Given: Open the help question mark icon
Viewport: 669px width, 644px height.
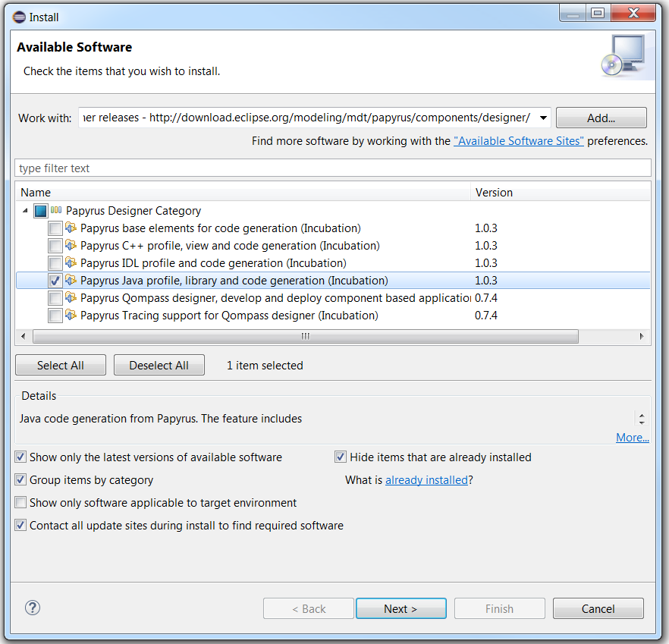Looking at the screenshot, I should coord(33,608).
